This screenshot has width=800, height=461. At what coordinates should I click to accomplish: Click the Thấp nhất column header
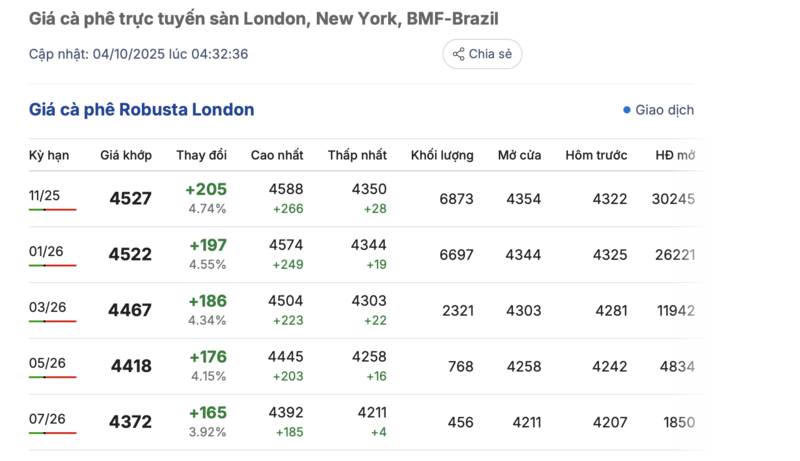[x=357, y=155]
